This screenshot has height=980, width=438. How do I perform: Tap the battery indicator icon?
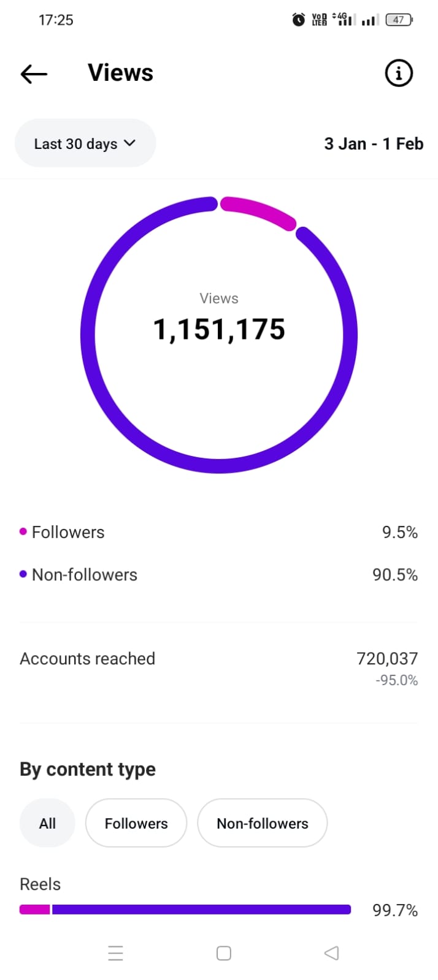click(x=399, y=20)
